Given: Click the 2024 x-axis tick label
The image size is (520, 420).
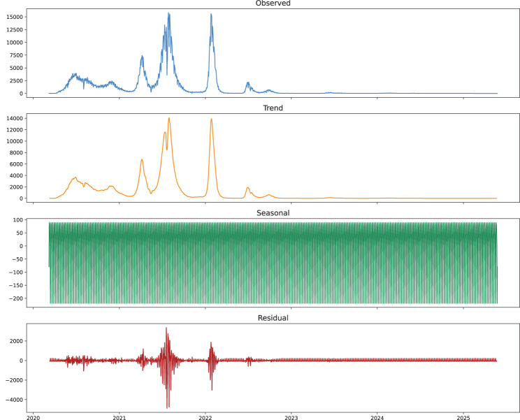Looking at the screenshot, I should (377, 417).
